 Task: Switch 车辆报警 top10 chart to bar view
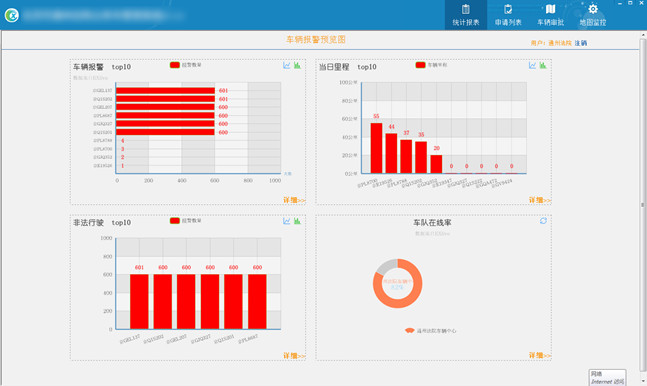pos(297,65)
